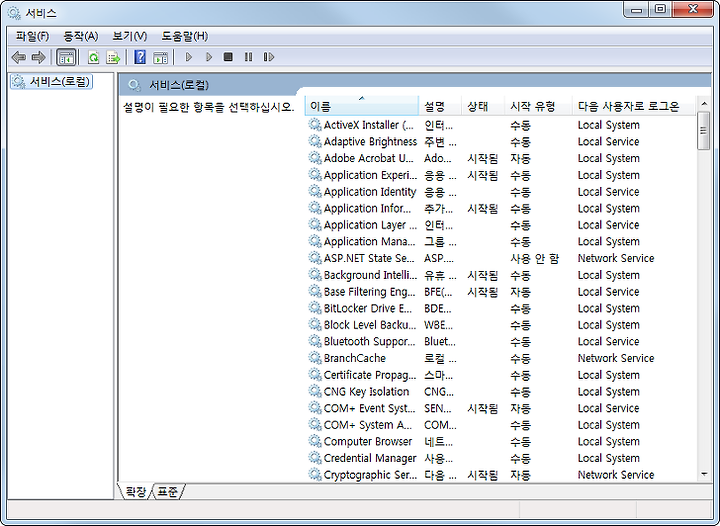This screenshot has height=526, width=720.
Task: Click the gear icon beside CNG Key Isolation
Action: pos(315,391)
